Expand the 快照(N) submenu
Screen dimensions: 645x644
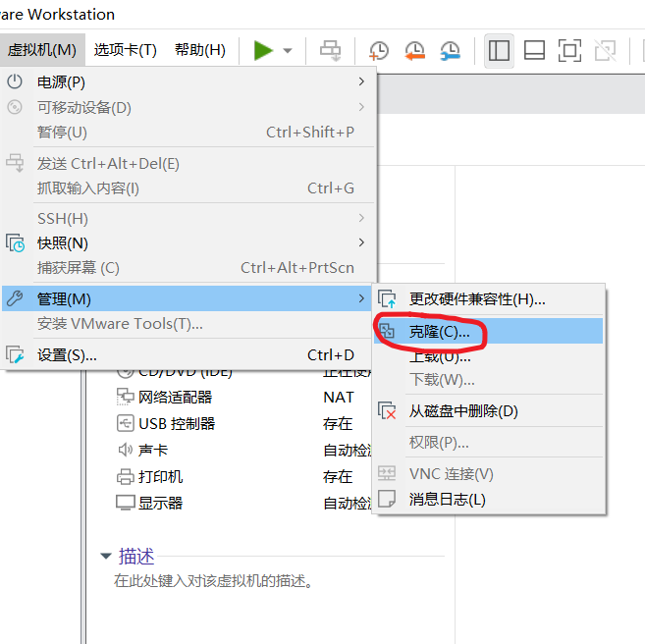(x=188, y=242)
